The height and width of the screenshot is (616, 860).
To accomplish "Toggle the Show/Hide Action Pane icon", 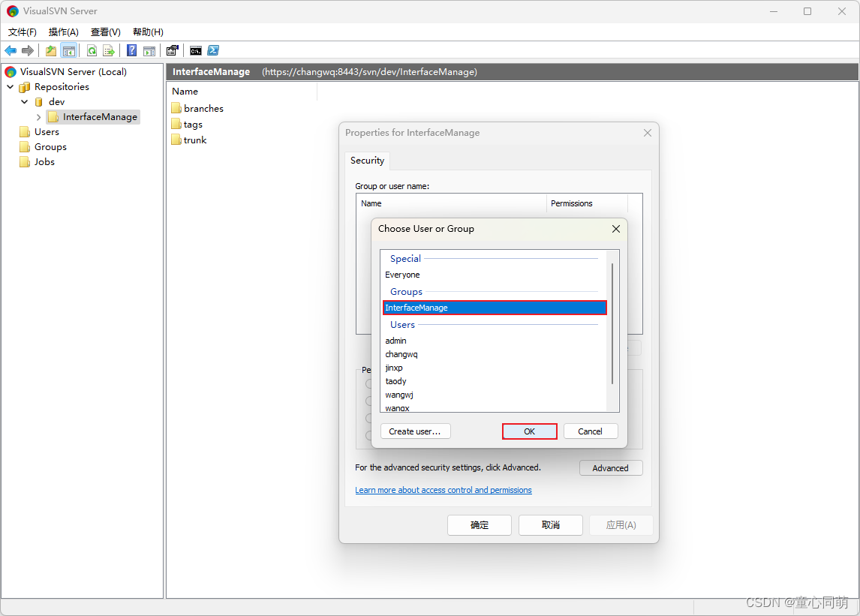I will click(149, 50).
